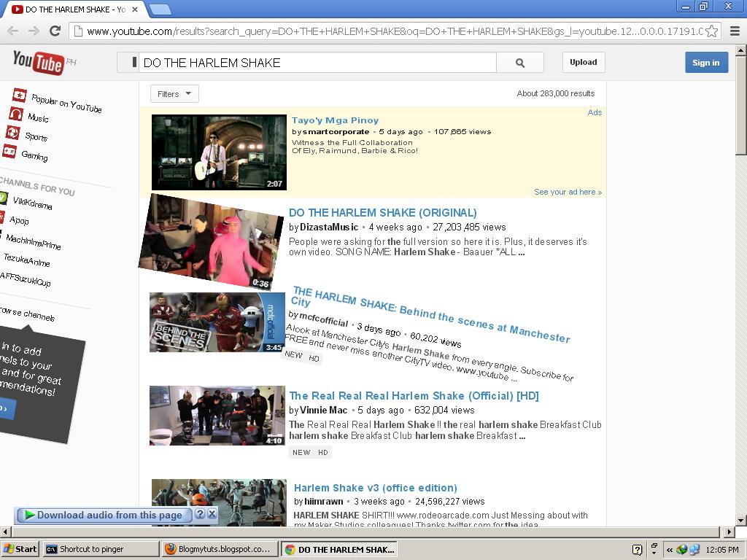Bookmark page with the star icon

pos(712,31)
